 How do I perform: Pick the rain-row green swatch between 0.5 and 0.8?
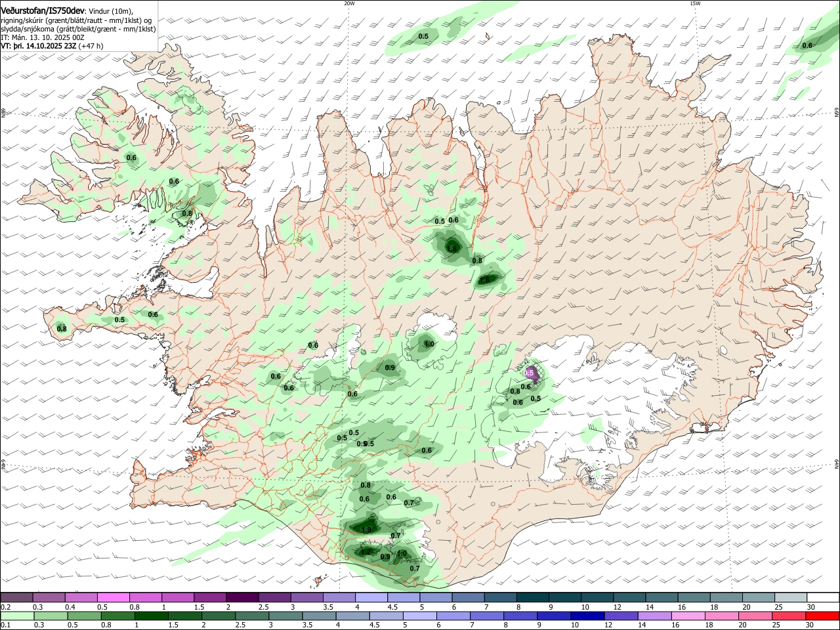[84, 616]
